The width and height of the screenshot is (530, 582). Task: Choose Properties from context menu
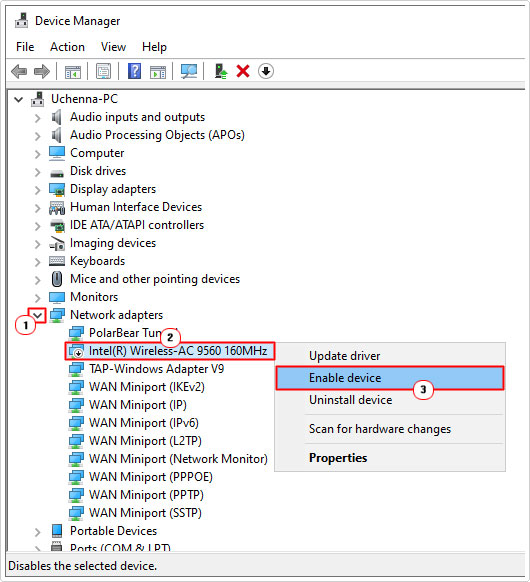(x=390, y=458)
